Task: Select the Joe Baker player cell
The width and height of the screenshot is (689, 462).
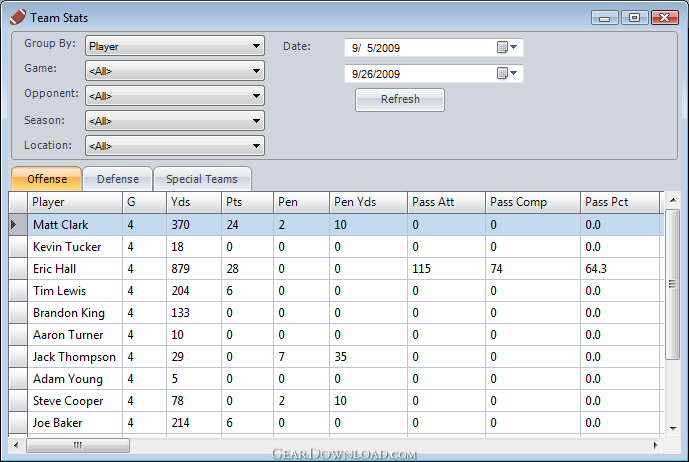Action: [75, 422]
